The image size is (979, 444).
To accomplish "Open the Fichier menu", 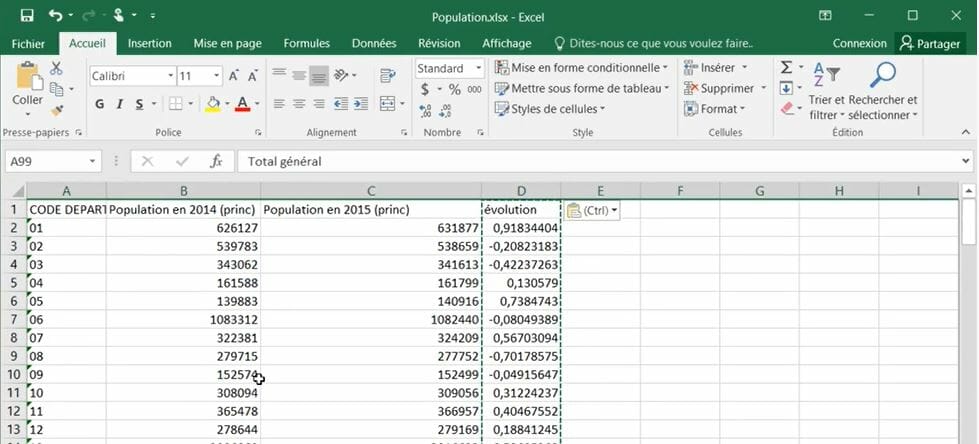I will point(28,44).
